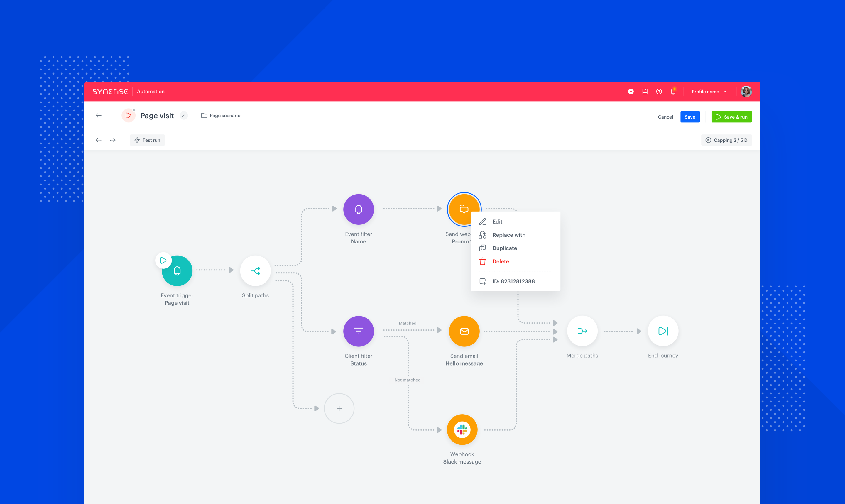This screenshot has width=845, height=504.
Task: Click the purple Event filter Name node
Action: pyautogui.click(x=358, y=209)
